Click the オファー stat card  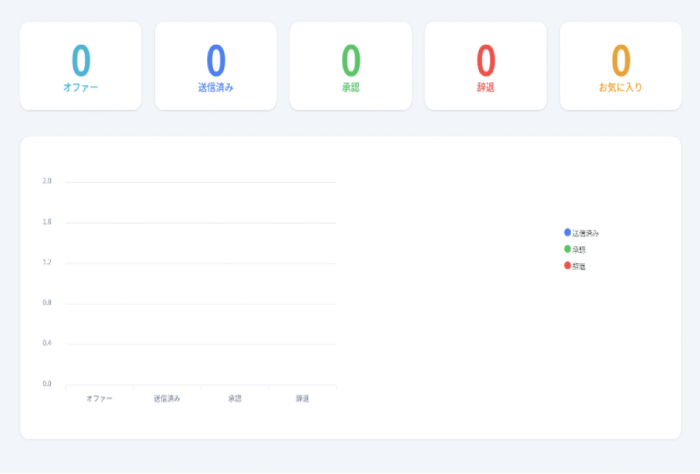(80, 66)
